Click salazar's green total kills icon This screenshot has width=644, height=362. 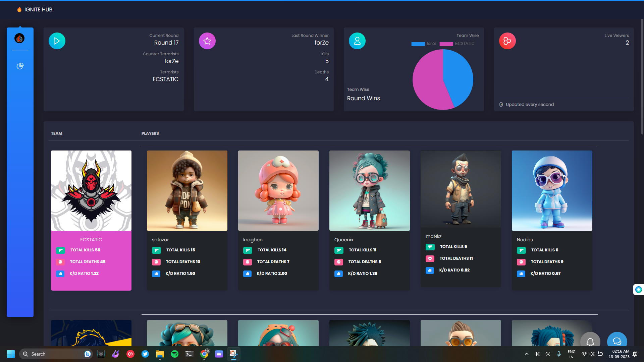click(156, 250)
